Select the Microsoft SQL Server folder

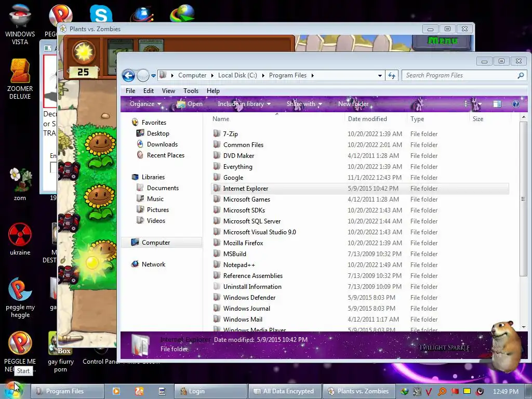point(252,221)
